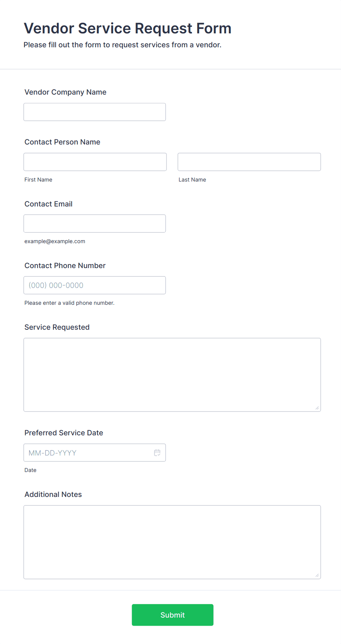Focus the First Name input box
Viewport: 341px width, 644px height.
pos(95,162)
